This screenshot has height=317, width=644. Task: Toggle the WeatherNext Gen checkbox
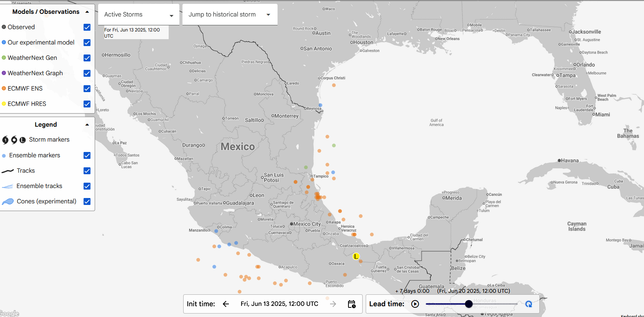click(87, 58)
